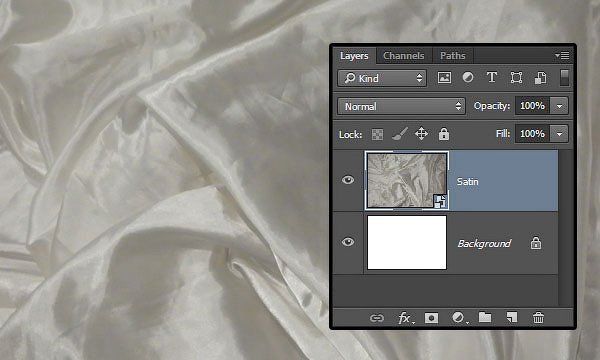Viewport: 600px width, 360px height.
Task: Select the Satin layer thumbnail
Action: click(x=407, y=181)
